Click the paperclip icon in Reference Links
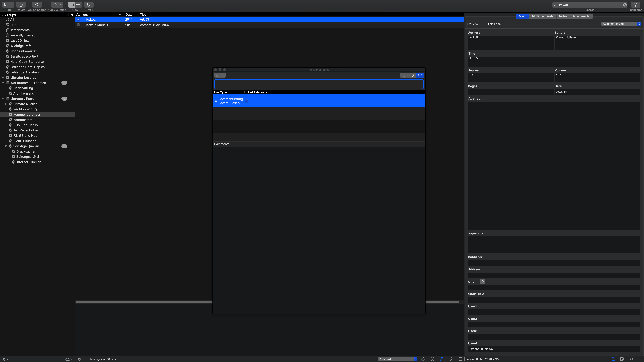The image size is (644, 362). click(412, 75)
